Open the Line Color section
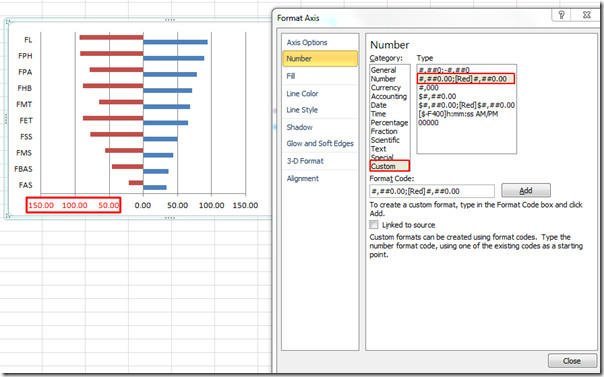This screenshot has height=377, width=604. (x=302, y=93)
